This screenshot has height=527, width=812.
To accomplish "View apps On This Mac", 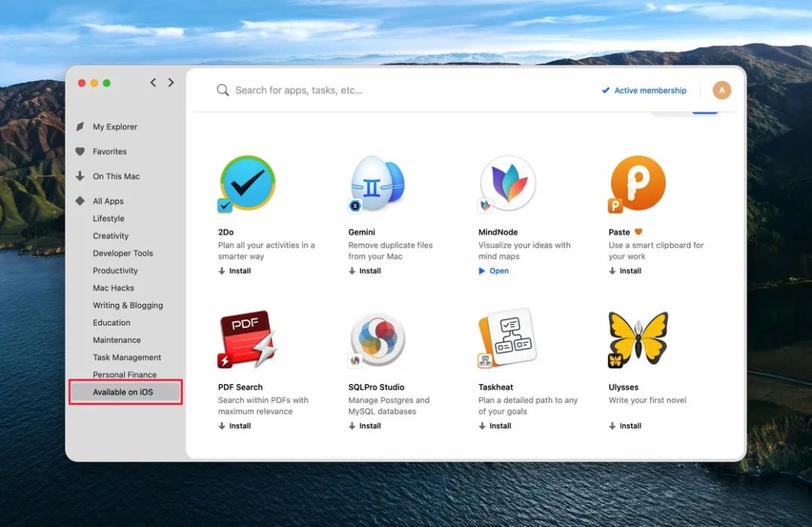I will click(117, 176).
